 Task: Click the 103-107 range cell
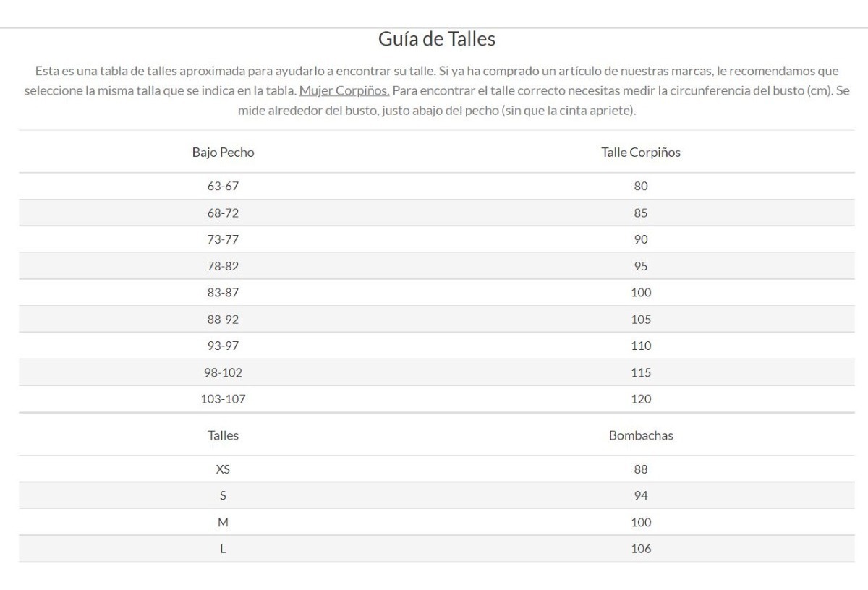223,399
